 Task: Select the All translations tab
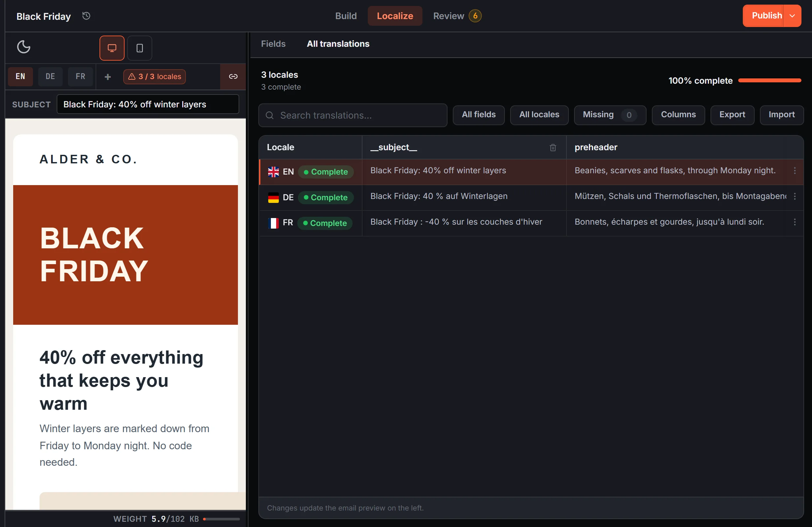point(338,44)
